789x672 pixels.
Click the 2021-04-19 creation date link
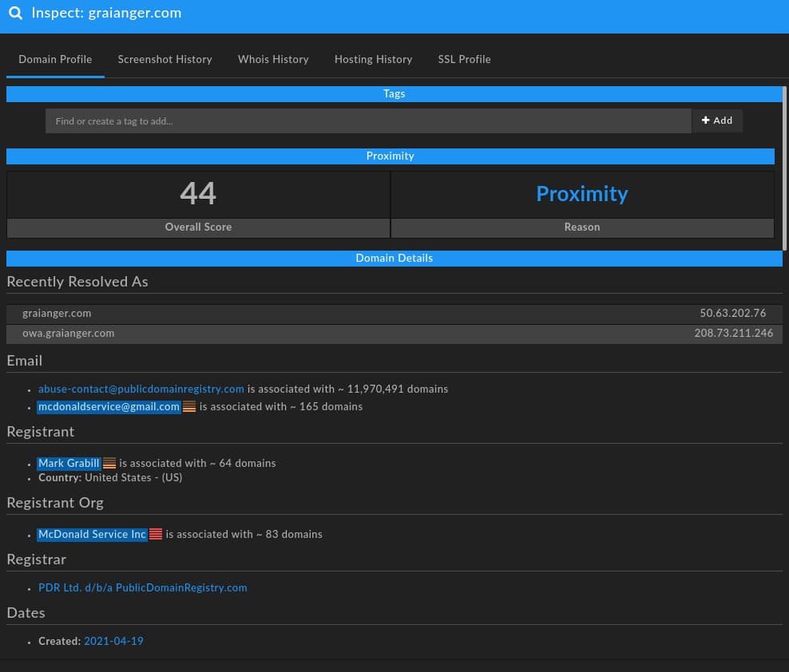pos(113,642)
